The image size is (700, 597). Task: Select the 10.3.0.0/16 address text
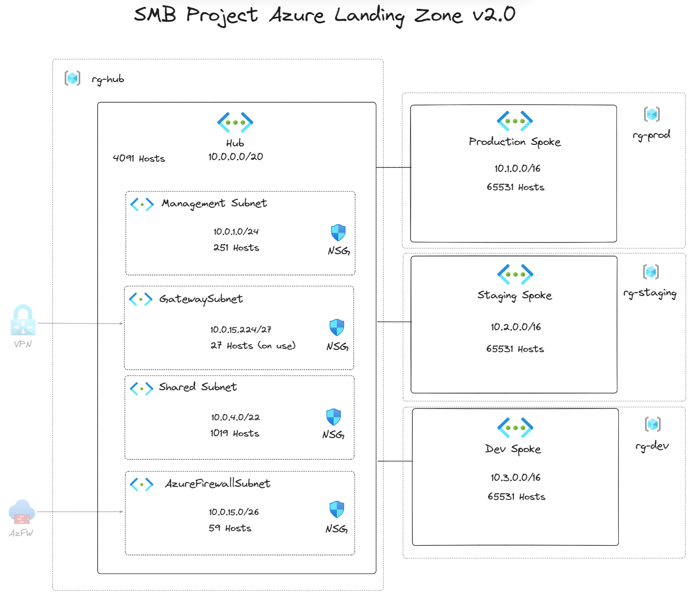(x=516, y=477)
